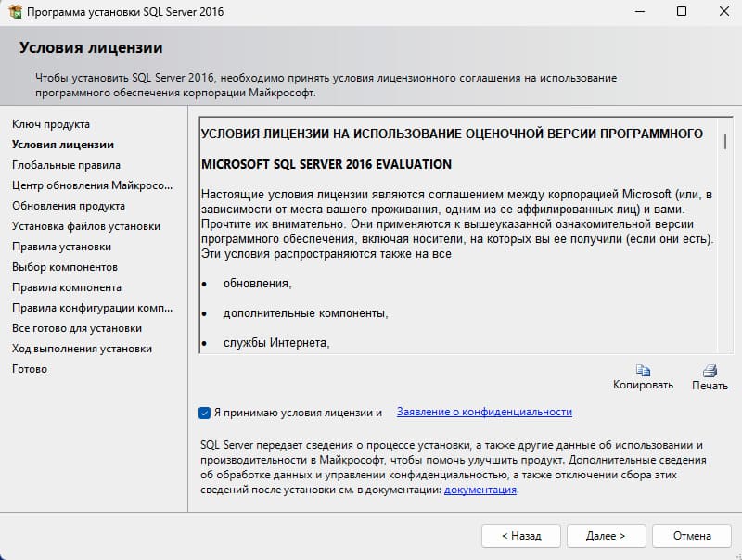This screenshot has width=742, height=560.
Task: Click the Print (Печать) printer icon
Action: pos(710,370)
